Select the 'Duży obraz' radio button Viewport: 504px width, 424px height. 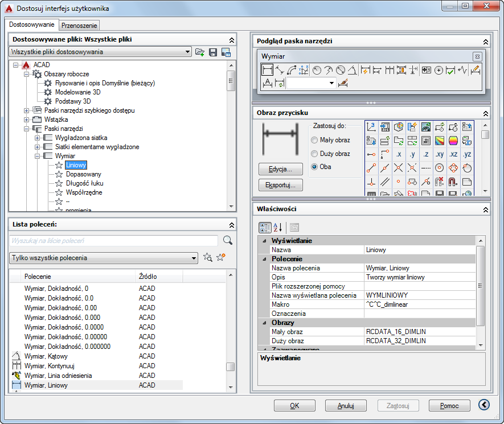pos(314,154)
